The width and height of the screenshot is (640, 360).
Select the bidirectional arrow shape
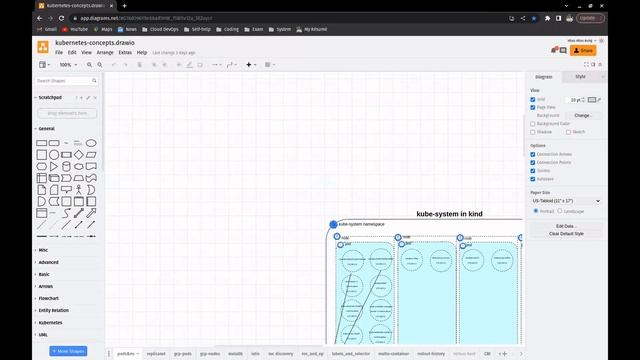point(79,213)
